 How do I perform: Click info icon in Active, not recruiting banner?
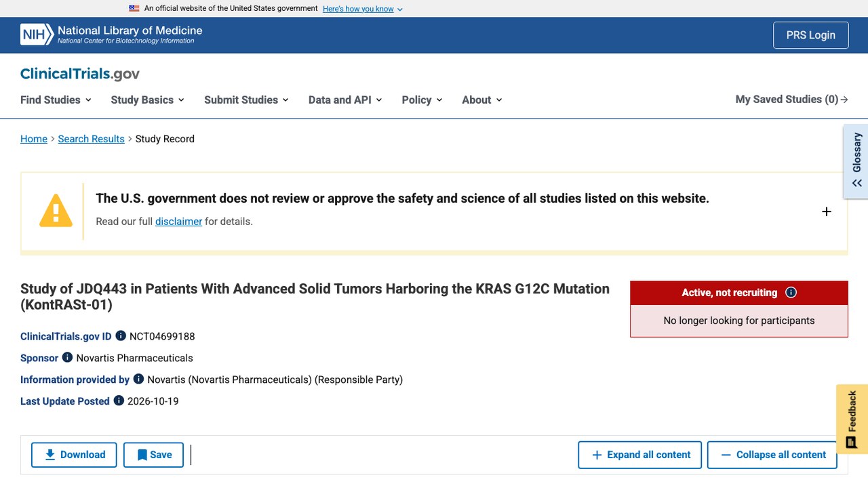coord(791,292)
